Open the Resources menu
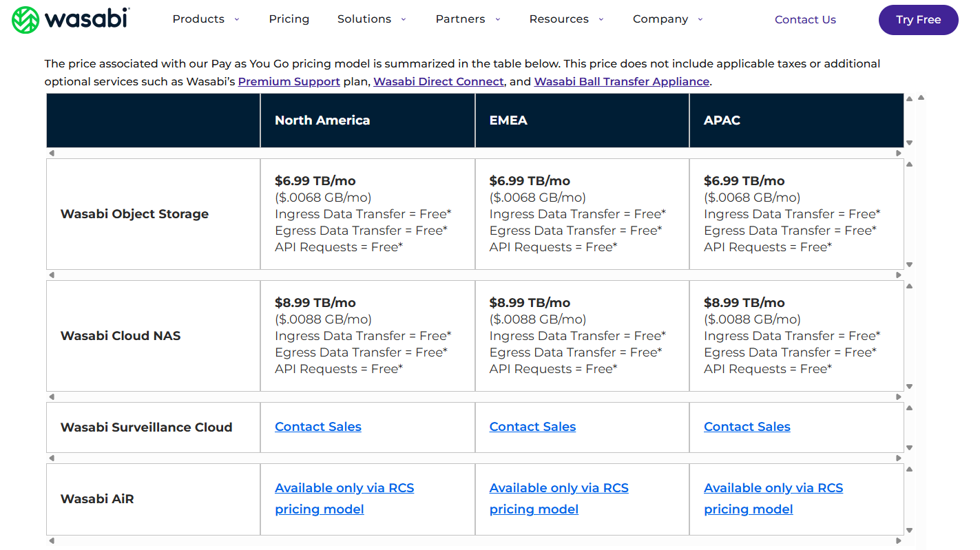 [x=559, y=19]
